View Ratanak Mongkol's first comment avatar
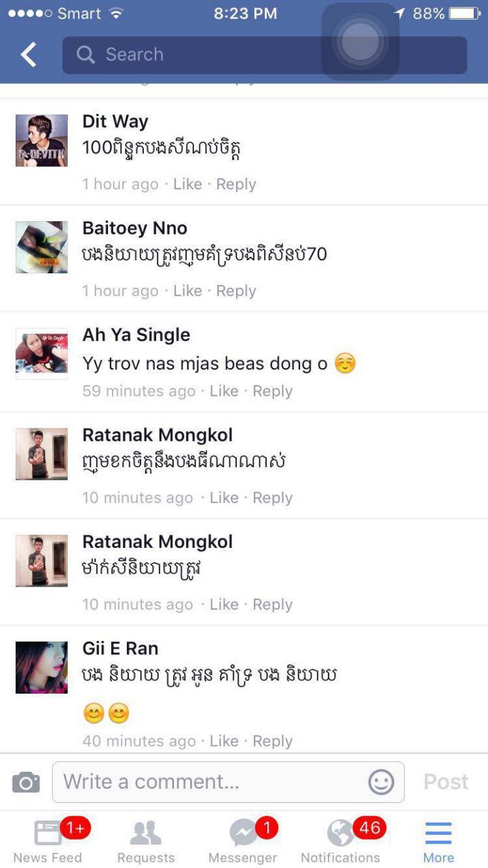Screen dimensions: 488x868 [x=41, y=454]
